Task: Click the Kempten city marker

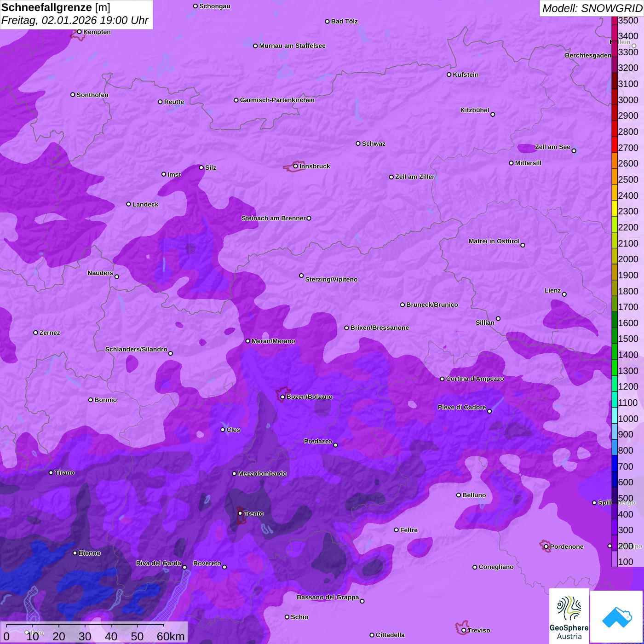Action: click(79, 32)
